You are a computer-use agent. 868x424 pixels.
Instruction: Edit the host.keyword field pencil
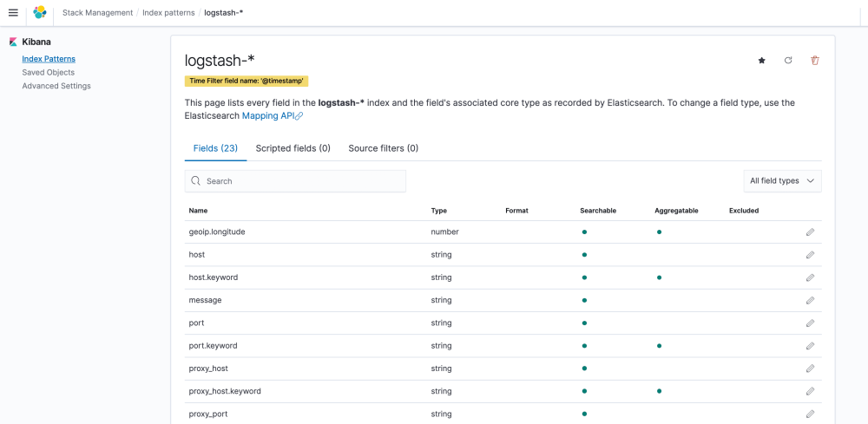click(810, 277)
